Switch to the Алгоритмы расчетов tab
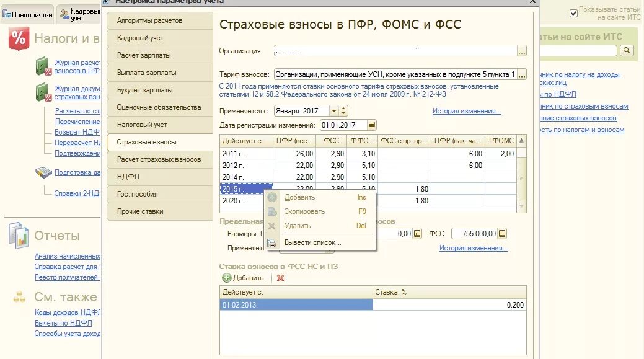This screenshot has width=644, height=359. tap(160, 20)
